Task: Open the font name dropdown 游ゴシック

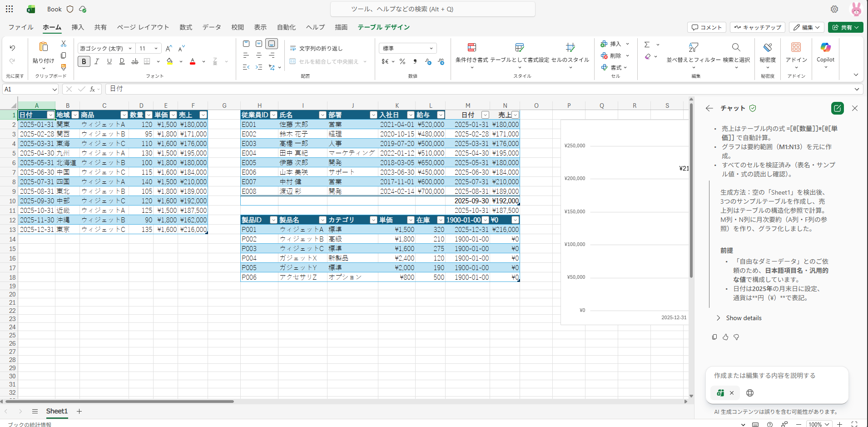Action: [106, 48]
